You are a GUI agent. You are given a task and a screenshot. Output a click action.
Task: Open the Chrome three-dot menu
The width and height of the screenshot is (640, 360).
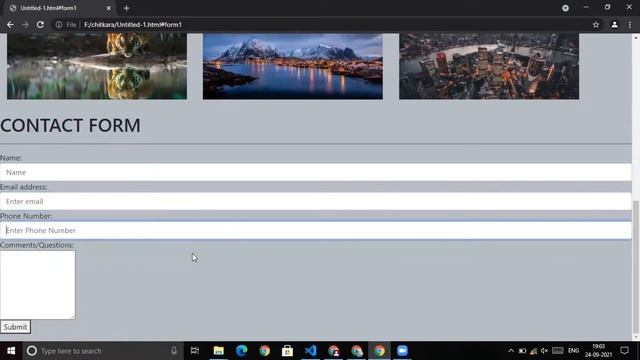coord(630,24)
